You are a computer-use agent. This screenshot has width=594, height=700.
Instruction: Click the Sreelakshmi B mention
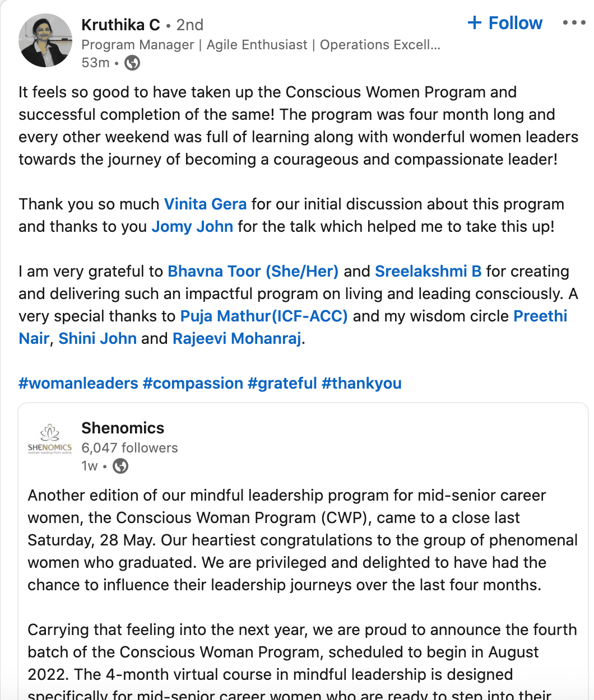click(428, 271)
